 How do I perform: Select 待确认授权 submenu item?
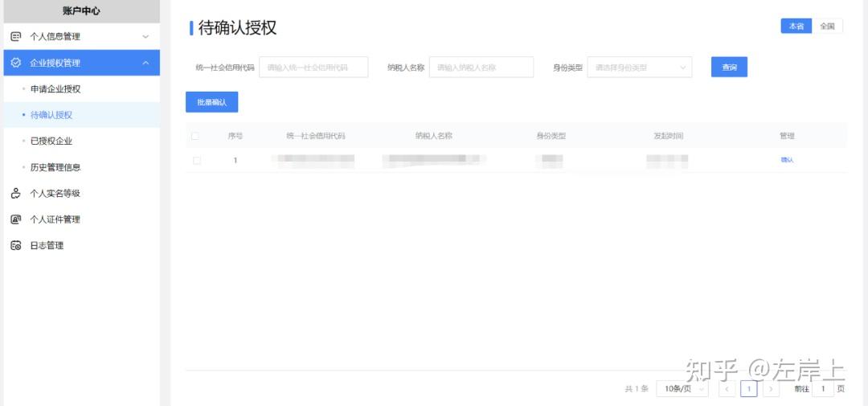(81, 115)
